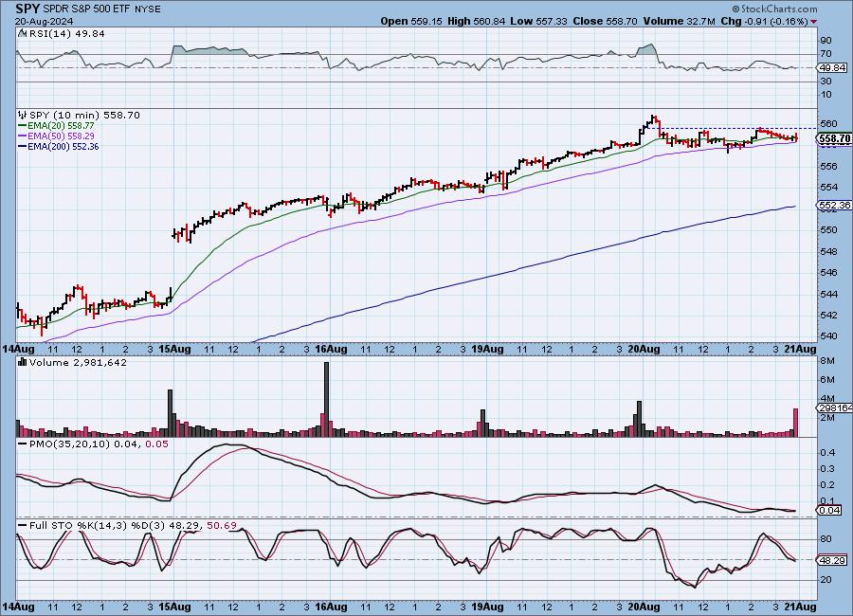The image size is (853, 616).
Task: Click the 16Aug label under the stochastic panel
Action: pos(332,607)
